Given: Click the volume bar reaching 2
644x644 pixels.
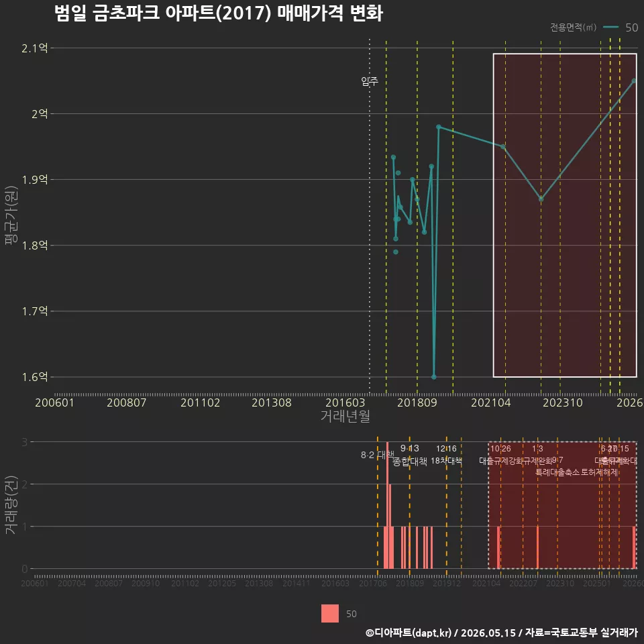Looking at the screenshot, I should click(390, 526).
